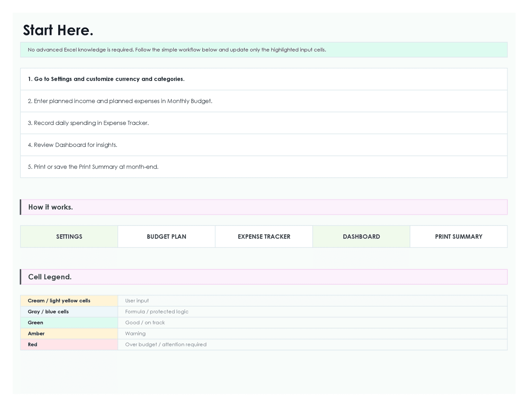The height and width of the screenshot is (411, 532).
Task: Click the 'Green' legend swatch cell
Action: (69, 322)
